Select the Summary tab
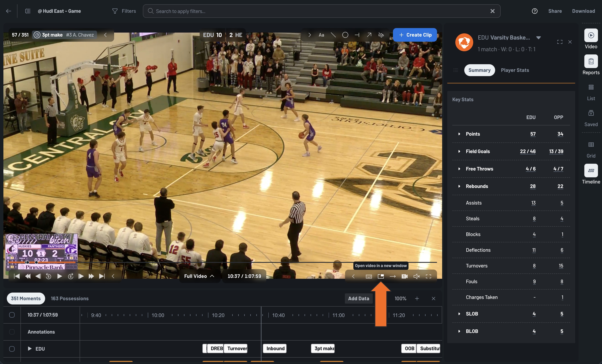602x364 pixels. 479,70
